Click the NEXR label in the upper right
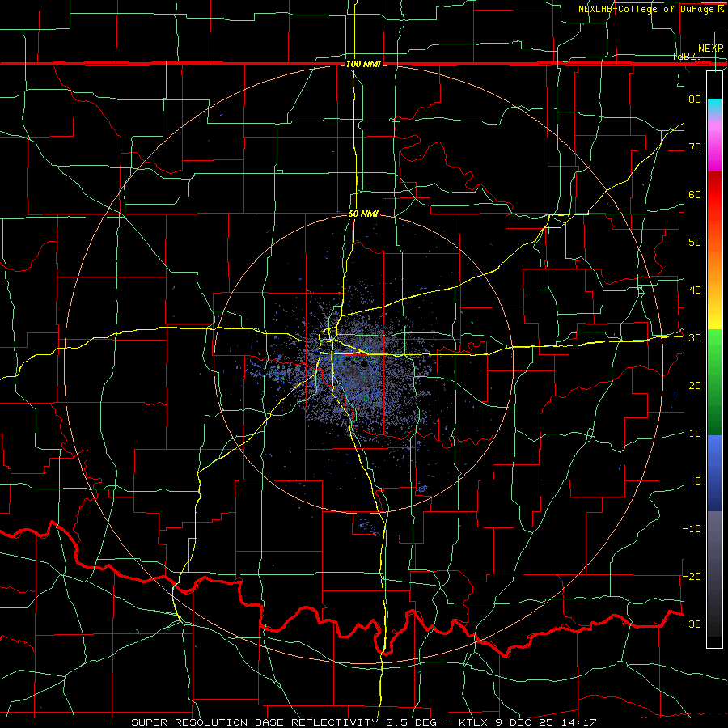This screenshot has height=728, width=728. tap(711, 49)
